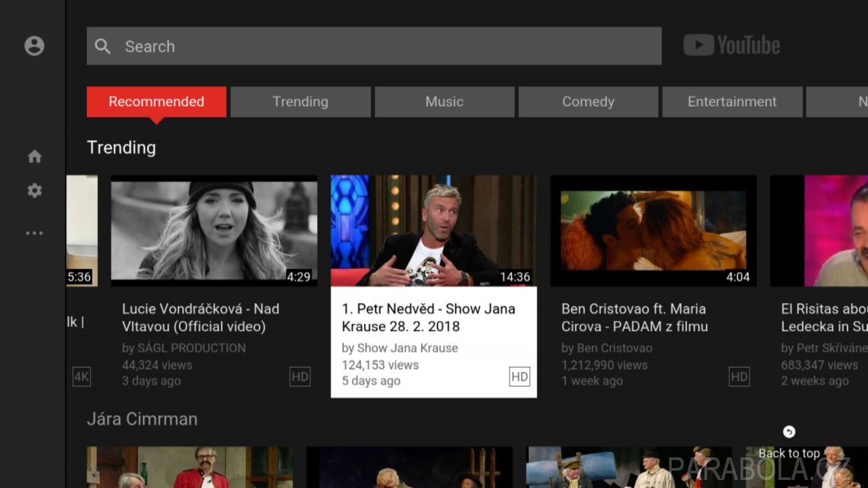The image size is (868, 488).
Task: Click HD badge on Lucie Vondráčková card
Action: point(300,377)
